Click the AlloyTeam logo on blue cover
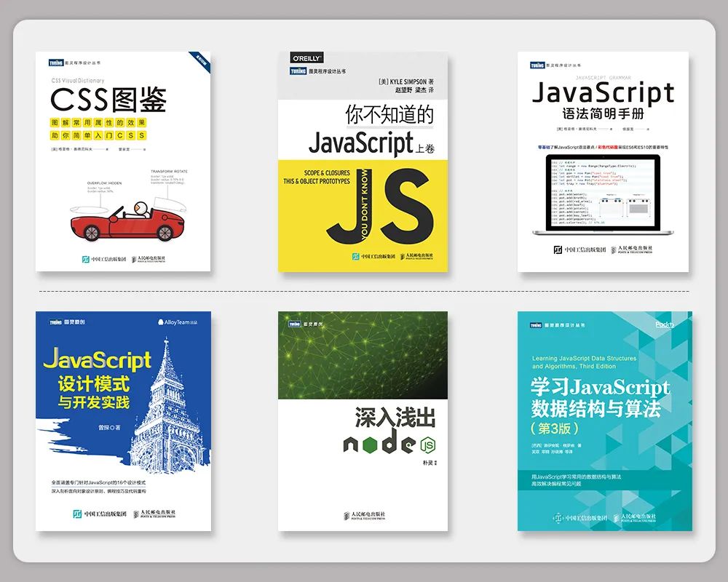 (x=178, y=322)
